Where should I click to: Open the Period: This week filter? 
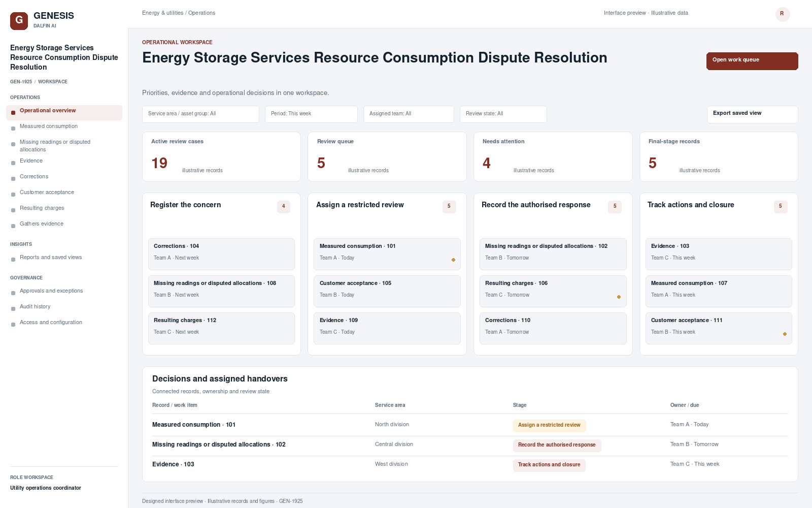[x=311, y=114]
